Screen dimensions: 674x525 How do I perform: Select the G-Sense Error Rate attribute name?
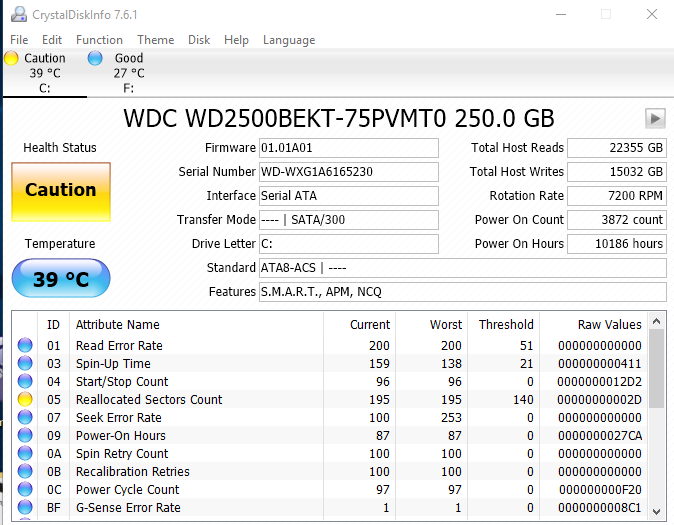(x=128, y=508)
